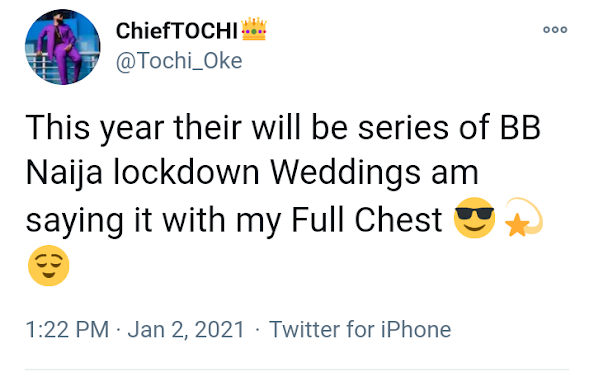Open the Twitter for iPhone source link

(x=360, y=329)
